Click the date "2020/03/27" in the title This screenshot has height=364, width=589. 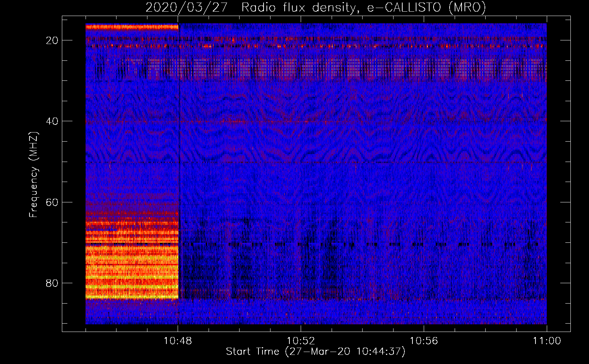[x=187, y=7]
